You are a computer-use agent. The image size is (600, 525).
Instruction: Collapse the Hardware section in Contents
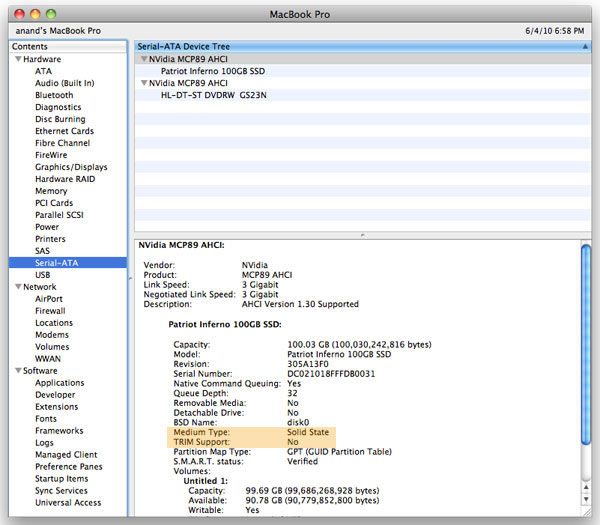[18, 59]
